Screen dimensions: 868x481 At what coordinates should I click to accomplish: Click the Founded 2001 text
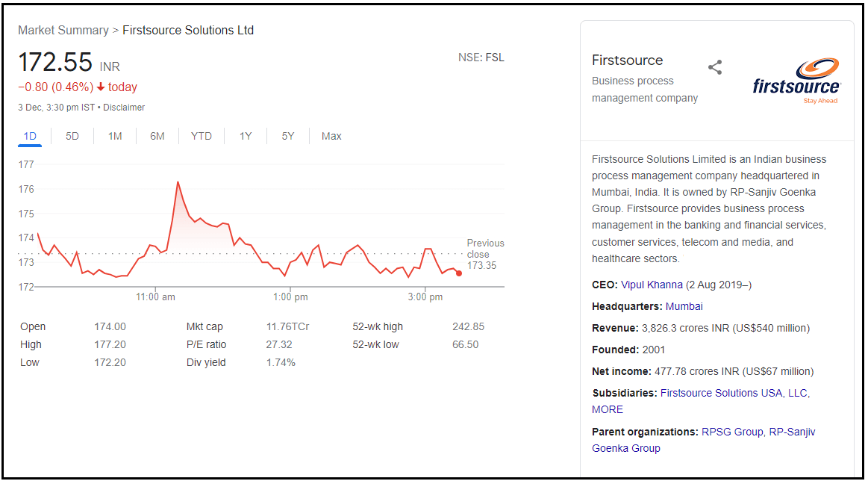[x=628, y=350]
